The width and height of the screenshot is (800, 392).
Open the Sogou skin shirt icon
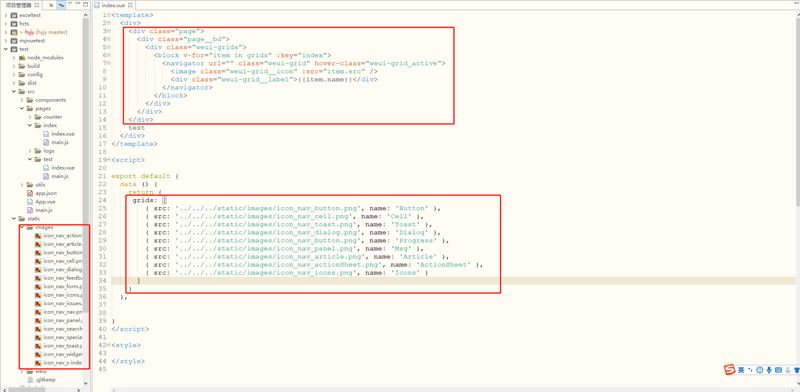796,370
